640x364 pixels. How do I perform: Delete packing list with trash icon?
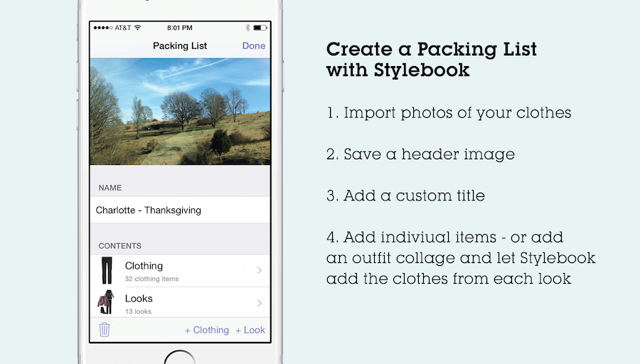pos(105,329)
